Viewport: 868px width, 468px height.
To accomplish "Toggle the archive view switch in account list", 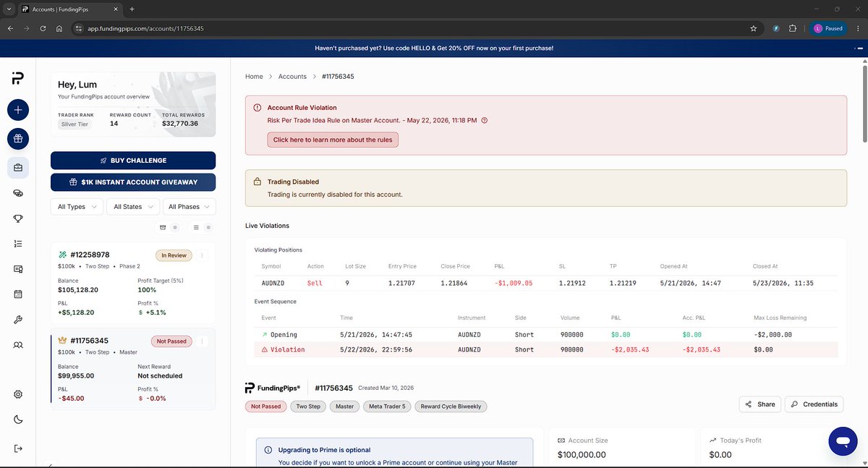I will (169, 227).
